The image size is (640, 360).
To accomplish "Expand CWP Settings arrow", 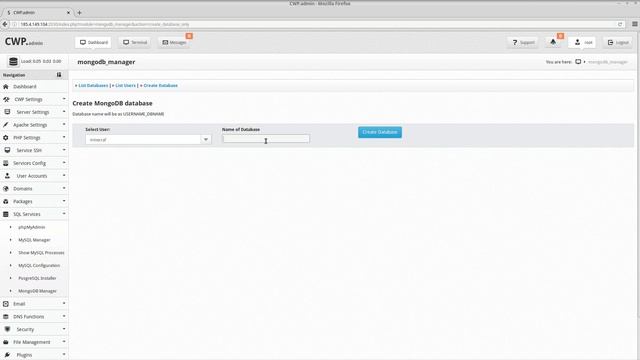I will (x=64, y=99).
